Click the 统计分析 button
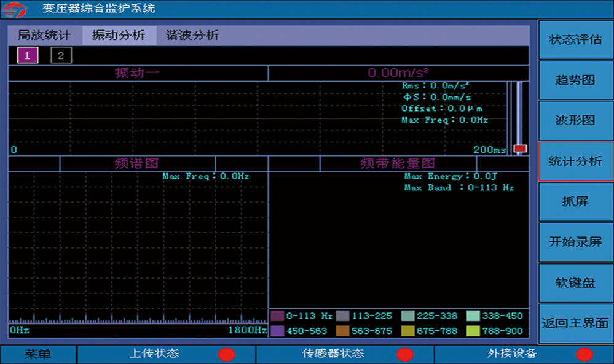The image size is (614, 364). click(x=575, y=161)
